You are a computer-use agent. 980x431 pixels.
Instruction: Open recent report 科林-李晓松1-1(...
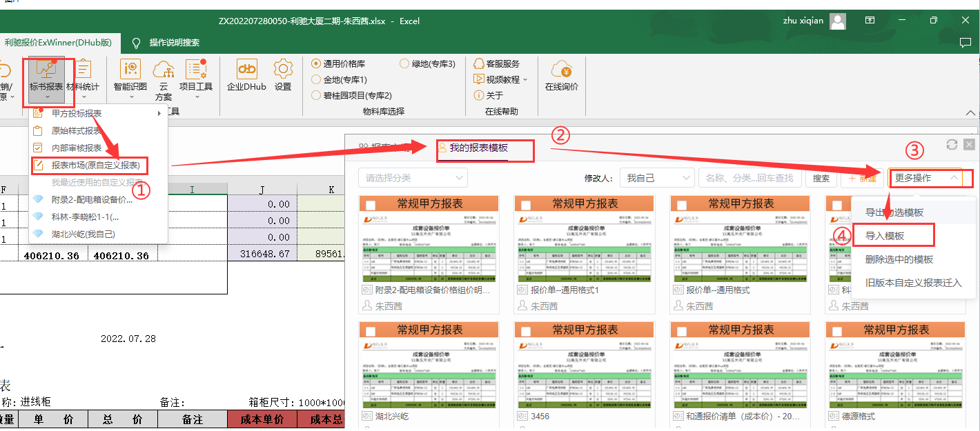[85, 217]
